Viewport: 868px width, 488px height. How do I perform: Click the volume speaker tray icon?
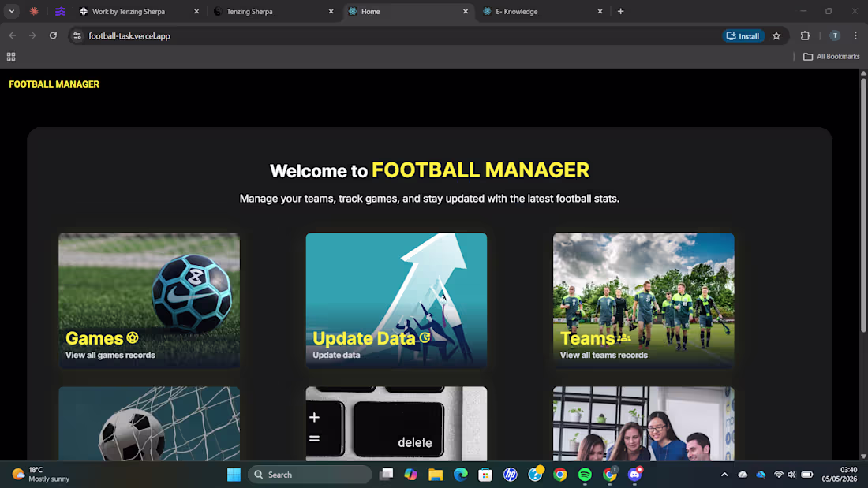(x=792, y=475)
